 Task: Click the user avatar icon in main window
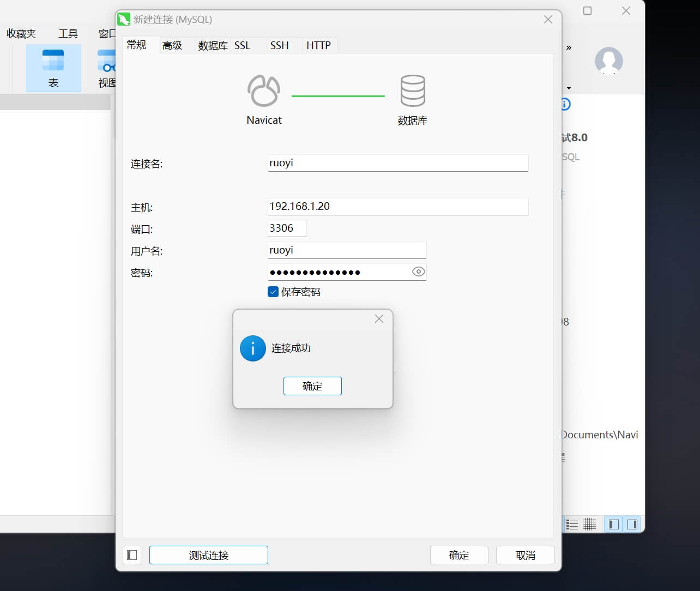point(608,61)
